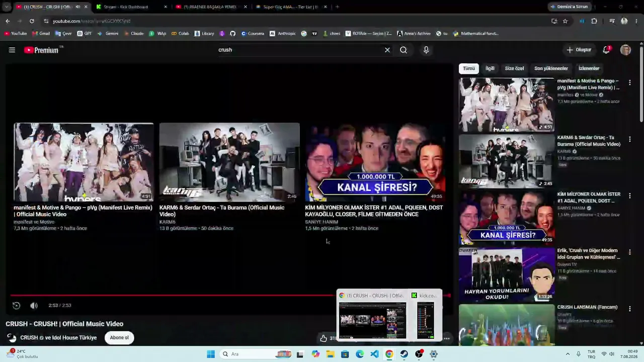Open Settings gear on the taskbar
Image resolution: width=644 pixels, height=362 pixels.
click(434, 354)
